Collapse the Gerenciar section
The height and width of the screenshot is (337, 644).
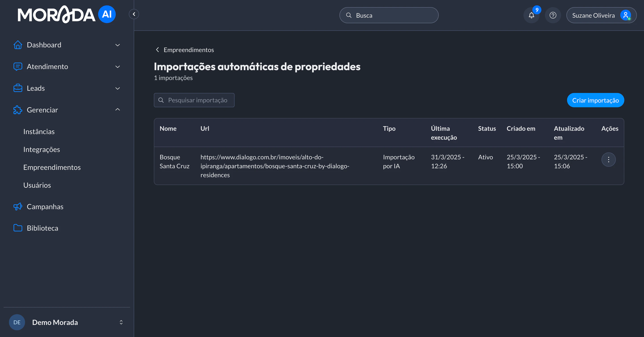[117, 110]
